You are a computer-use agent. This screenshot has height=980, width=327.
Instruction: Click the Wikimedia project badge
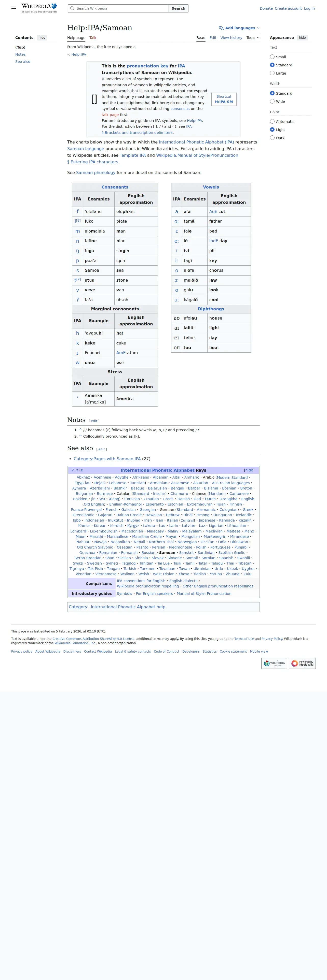pyautogui.click(x=274, y=663)
